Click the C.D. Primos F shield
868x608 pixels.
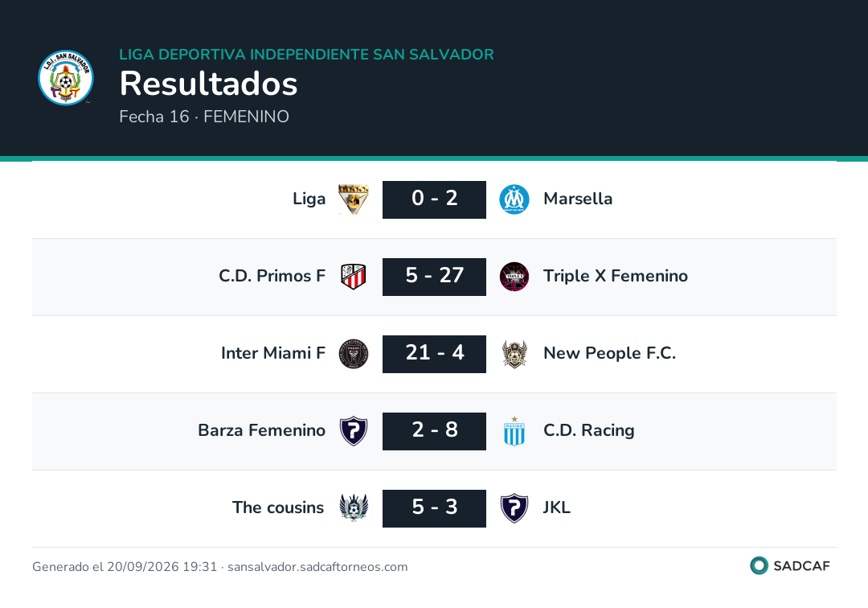click(x=353, y=277)
